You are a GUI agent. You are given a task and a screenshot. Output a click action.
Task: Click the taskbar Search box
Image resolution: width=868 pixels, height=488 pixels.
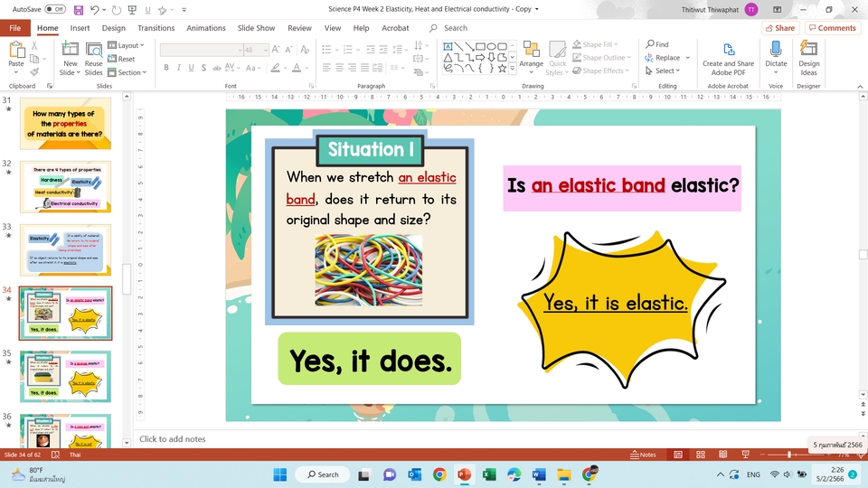point(323,474)
